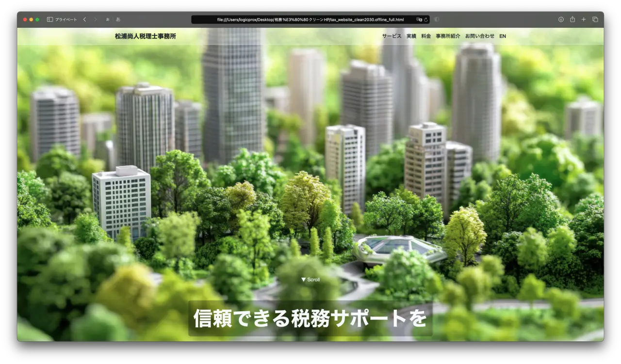Increase text size with the large あ
621x364 pixels.
118,19
